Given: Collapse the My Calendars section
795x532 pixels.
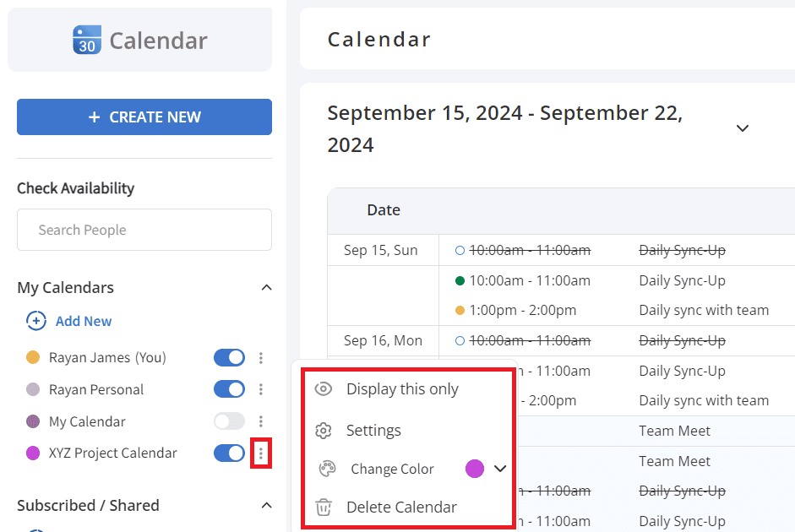Looking at the screenshot, I should point(266,288).
